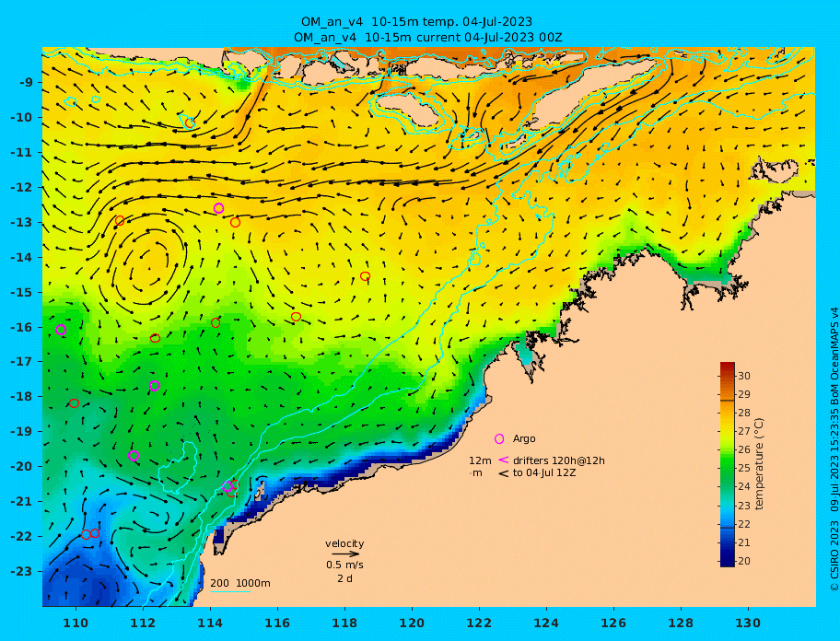This screenshot has width=840, height=641.
Task: Click the 'velocity' label
Action: tap(344, 543)
